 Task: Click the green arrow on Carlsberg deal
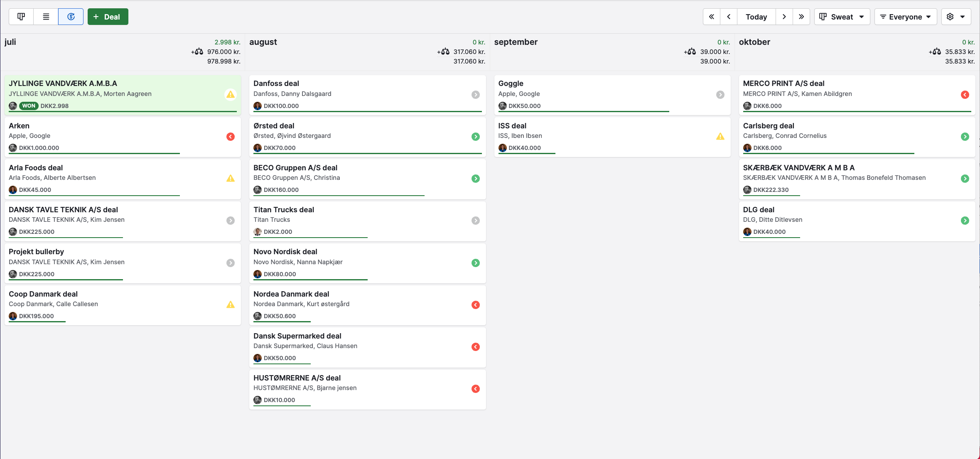(x=965, y=137)
